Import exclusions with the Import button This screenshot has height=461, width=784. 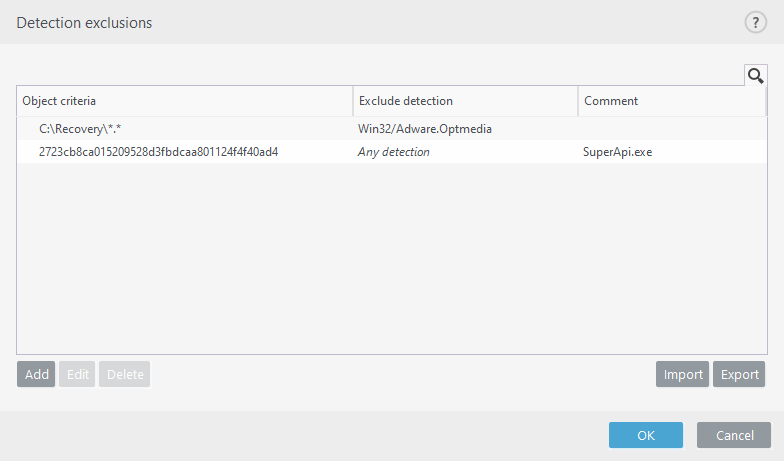point(682,374)
